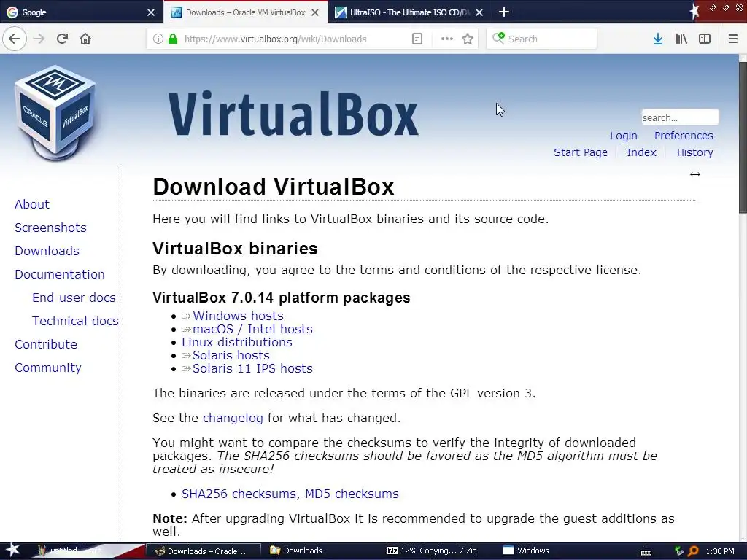This screenshot has height=560, width=747.
Task: Open the Preferences link
Action: tap(683, 136)
